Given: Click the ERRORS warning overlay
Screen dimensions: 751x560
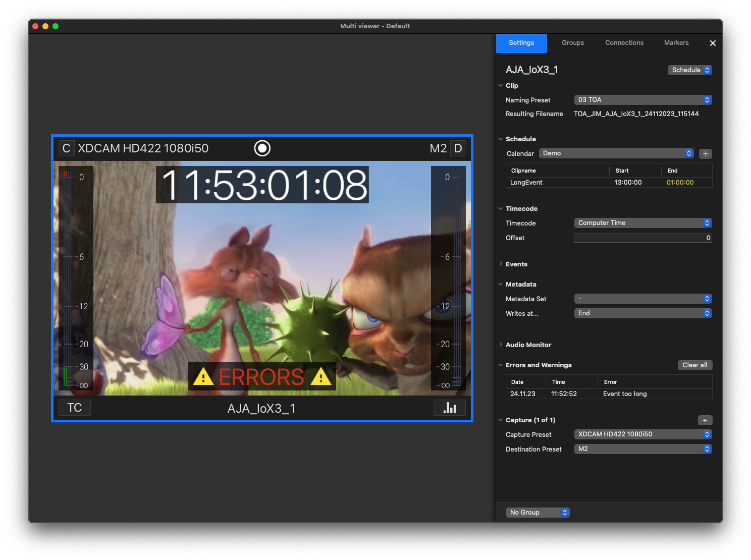Looking at the screenshot, I should [262, 376].
